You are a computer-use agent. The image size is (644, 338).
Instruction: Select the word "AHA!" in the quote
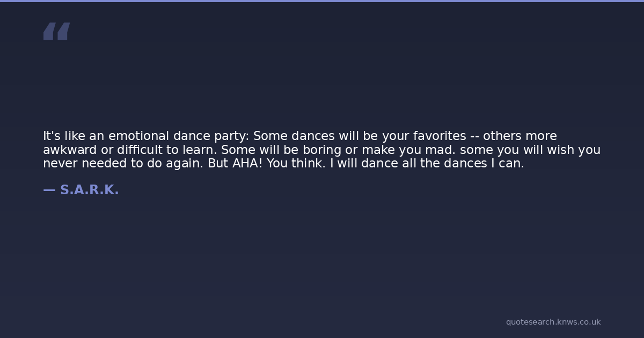(x=247, y=164)
